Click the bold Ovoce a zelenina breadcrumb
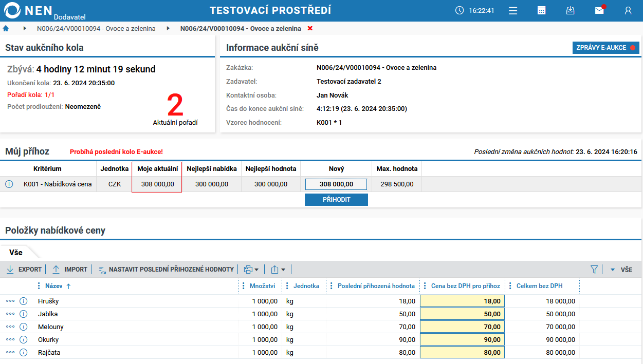The height and width of the screenshot is (364, 643). point(241,28)
